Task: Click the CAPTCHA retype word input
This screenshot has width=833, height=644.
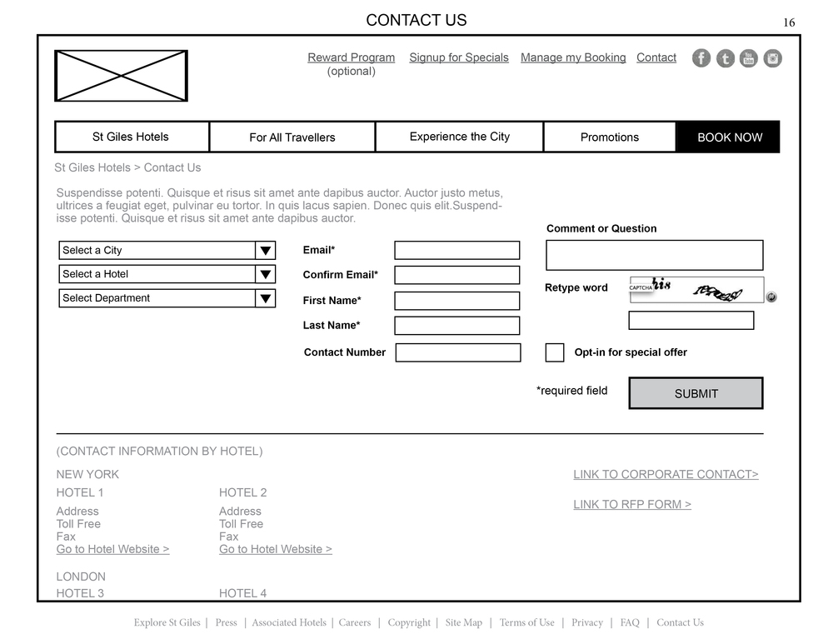Action: 691,321
